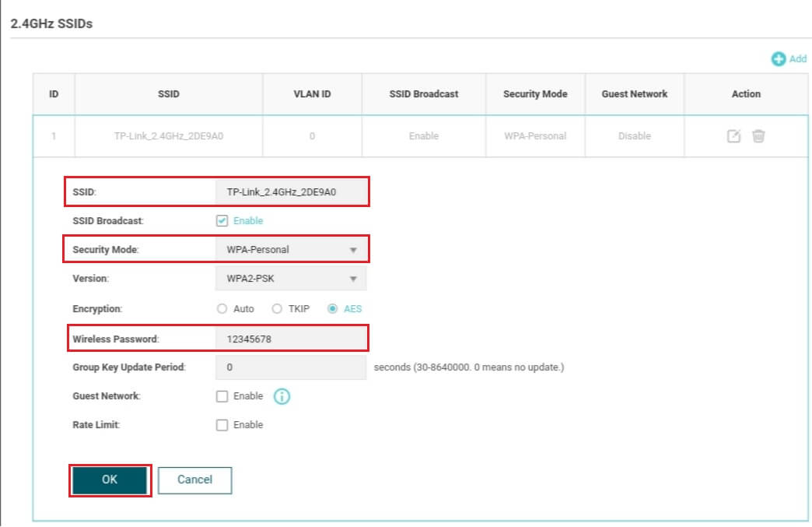Open the Version WPA2-PSK dropdown
The image size is (812, 527).
290,279
